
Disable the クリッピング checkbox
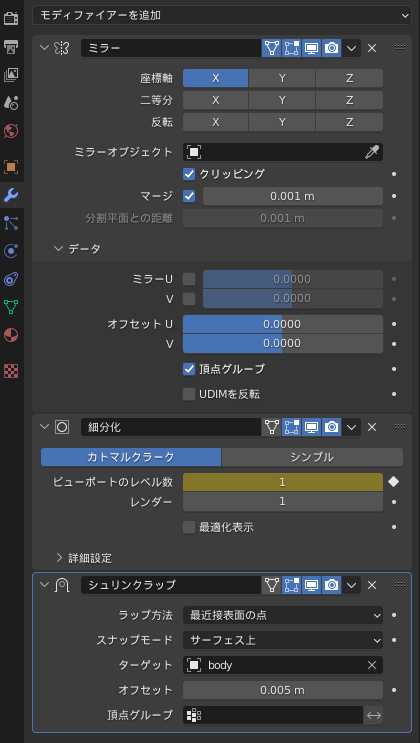click(189, 174)
